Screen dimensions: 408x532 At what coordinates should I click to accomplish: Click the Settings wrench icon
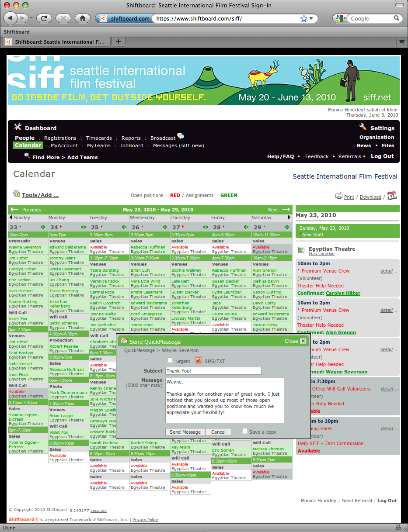tap(363, 127)
